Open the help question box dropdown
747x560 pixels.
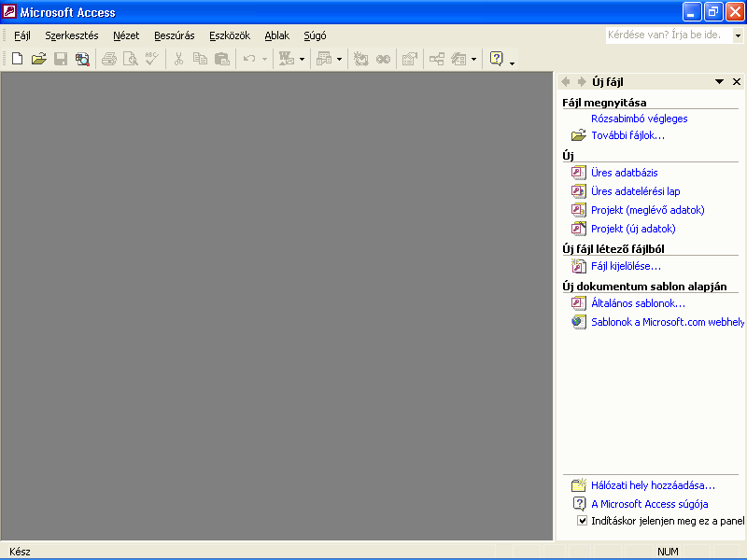pos(738,35)
